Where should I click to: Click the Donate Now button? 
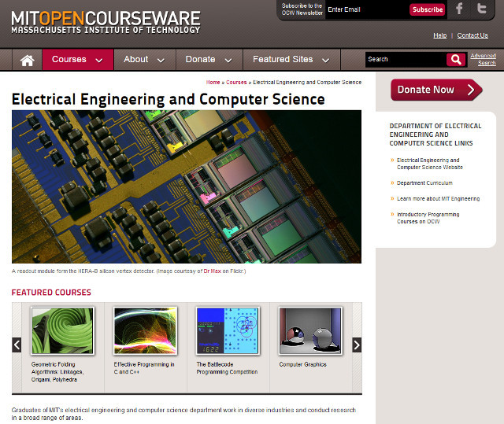click(x=436, y=90)
